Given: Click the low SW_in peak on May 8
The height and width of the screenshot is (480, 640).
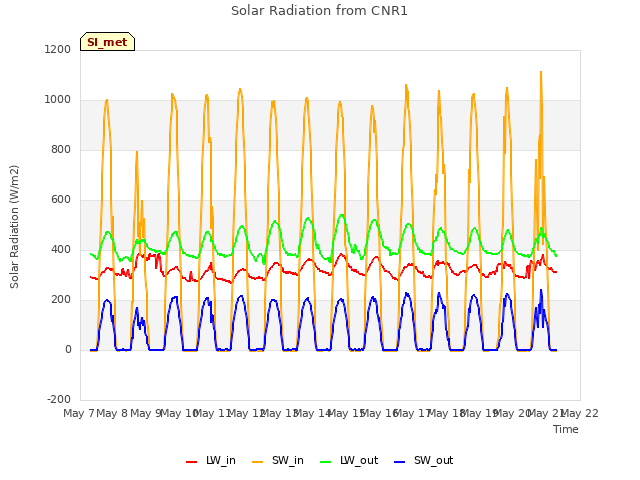Looking at the screenshot, I should pyautogui.click(x=137, y=152).
